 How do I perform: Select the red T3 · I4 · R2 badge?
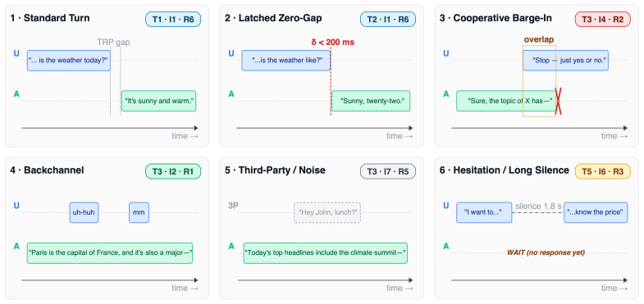coord(602,20)
